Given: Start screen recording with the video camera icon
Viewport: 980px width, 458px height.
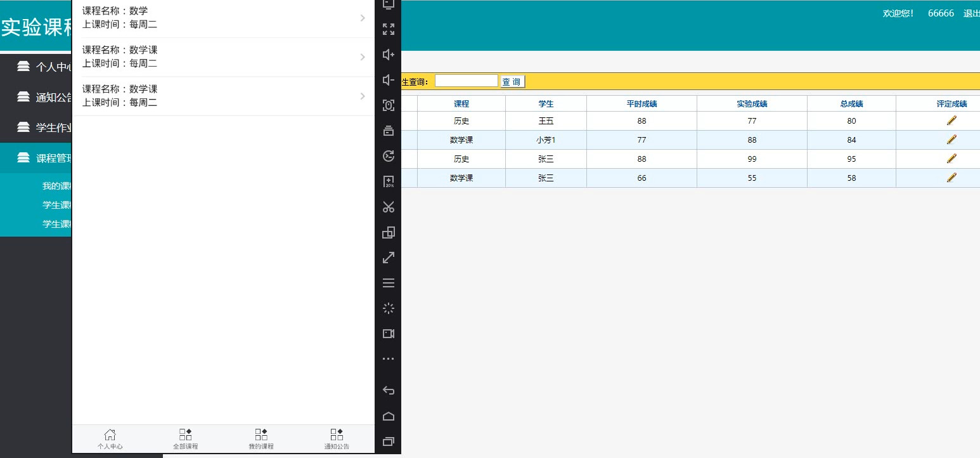Looking at the screenshot, I should tap(389, 334).
